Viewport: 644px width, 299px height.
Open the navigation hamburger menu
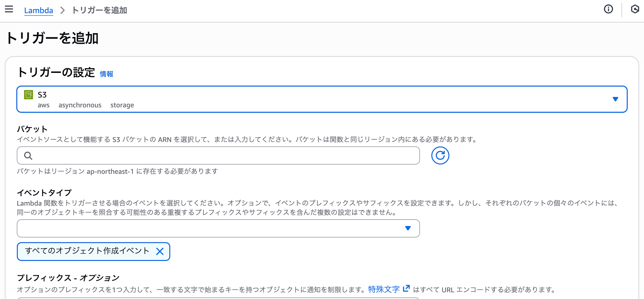pyautogui.click(x=9, y=9)
